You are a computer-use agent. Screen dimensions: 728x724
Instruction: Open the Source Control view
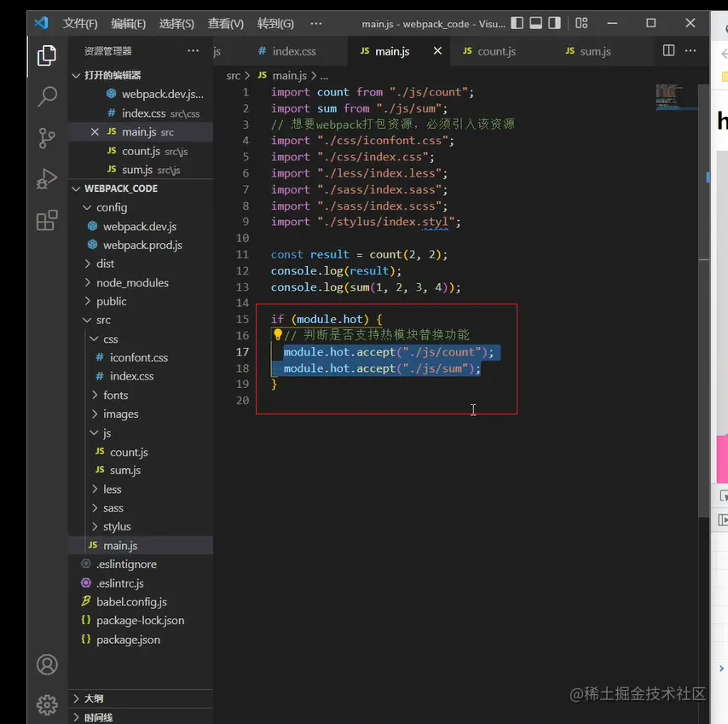pos(47,138)
